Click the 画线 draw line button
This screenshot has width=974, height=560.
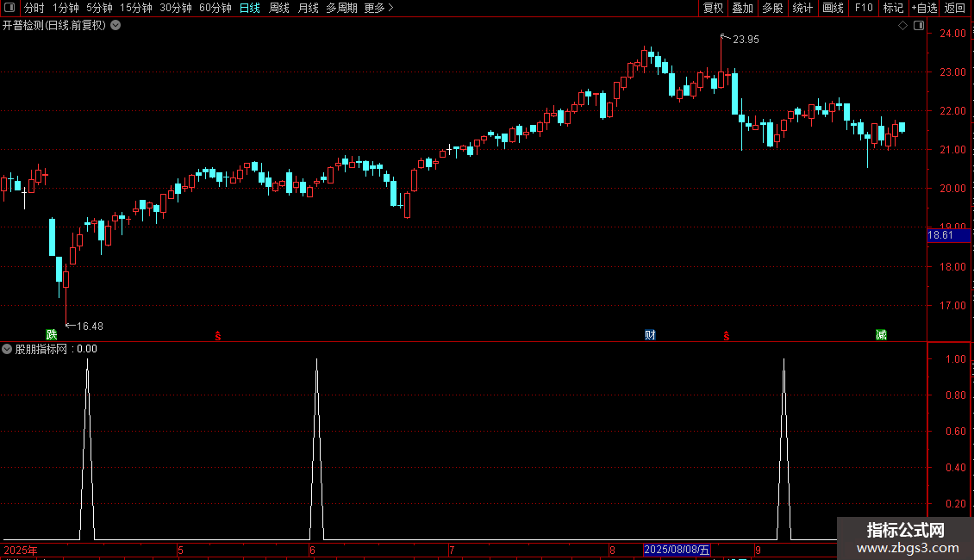pos(833,8)
